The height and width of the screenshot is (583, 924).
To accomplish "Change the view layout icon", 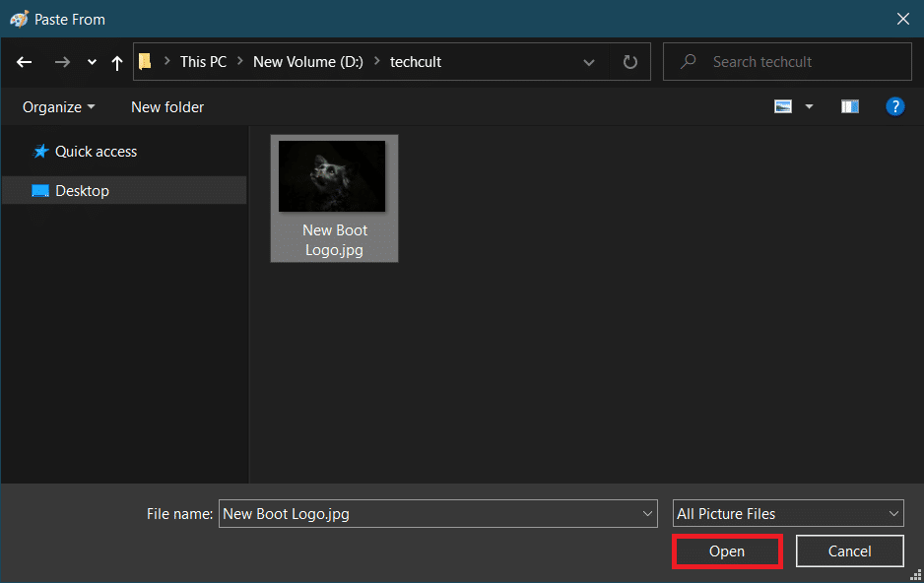I will pos(782,106).
